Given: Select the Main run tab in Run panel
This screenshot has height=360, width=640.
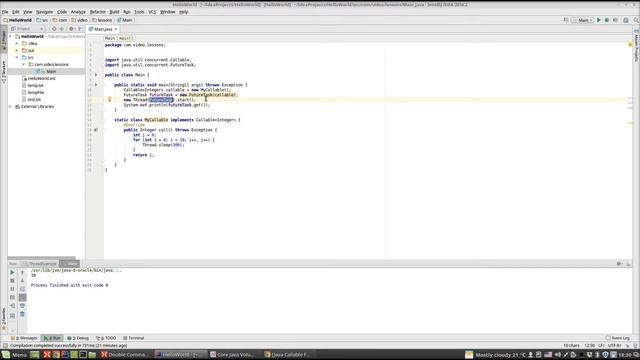Looking at the screenshot, I should tap(69, 264).
